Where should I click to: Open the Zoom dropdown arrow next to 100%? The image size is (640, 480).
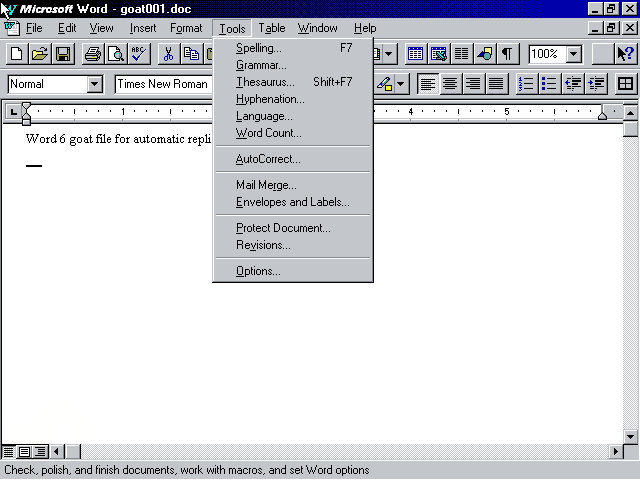tap(574, 54)
